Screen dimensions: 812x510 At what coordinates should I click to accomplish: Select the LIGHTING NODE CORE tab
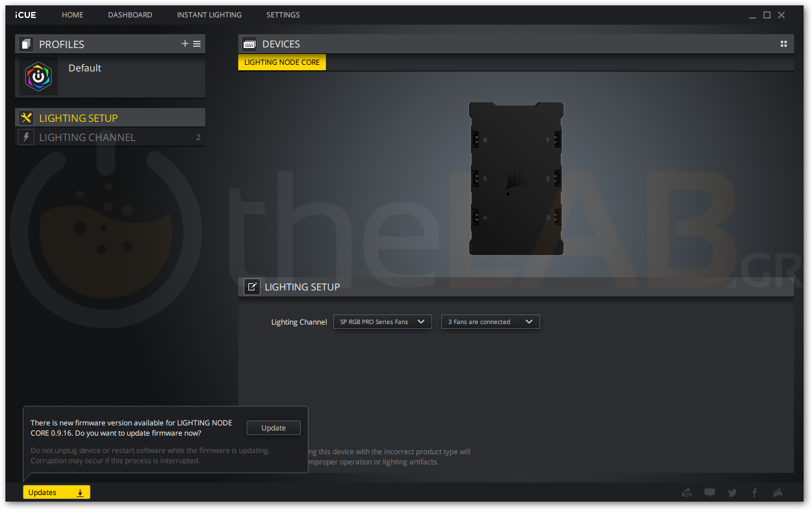tap(282, 62)
